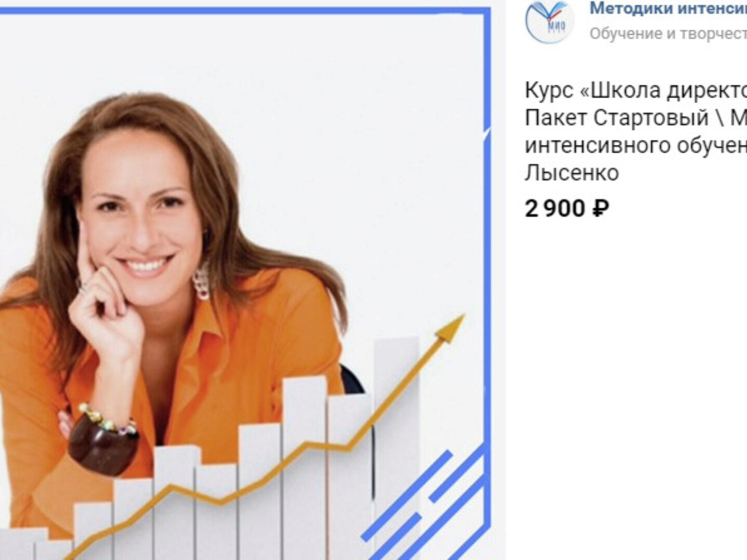The image size is (747, 560).
Task: Click the ruble currency sign
Action: click(600, 209)
